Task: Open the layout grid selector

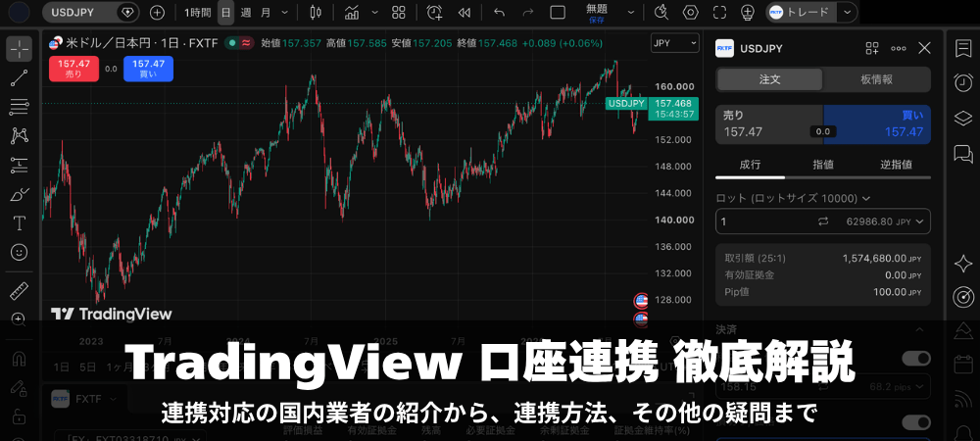Action: (x=398, y=12)
